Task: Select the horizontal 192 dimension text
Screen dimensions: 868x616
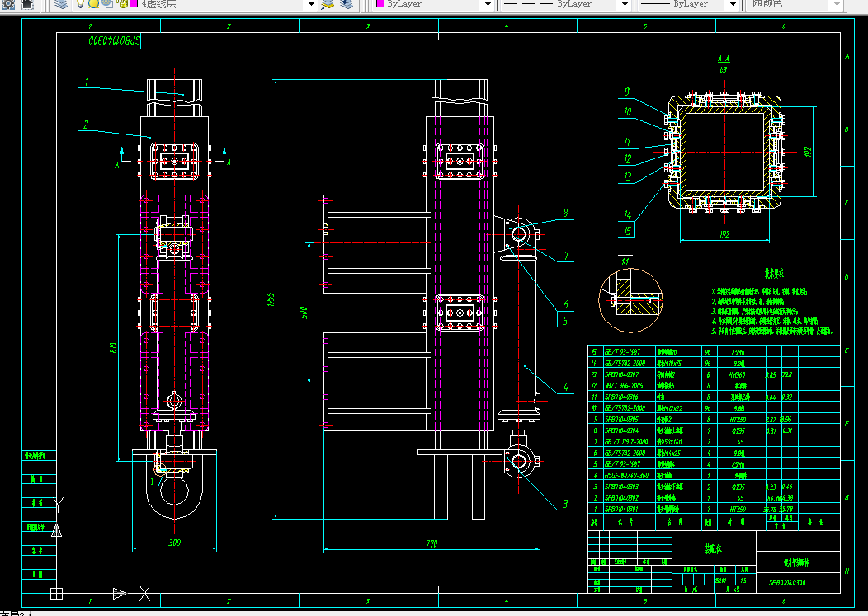Action: point(724,235)
